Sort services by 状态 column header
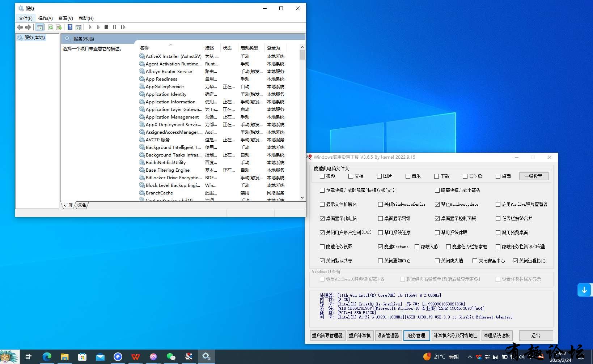593x364 pixels. [229, 48]
